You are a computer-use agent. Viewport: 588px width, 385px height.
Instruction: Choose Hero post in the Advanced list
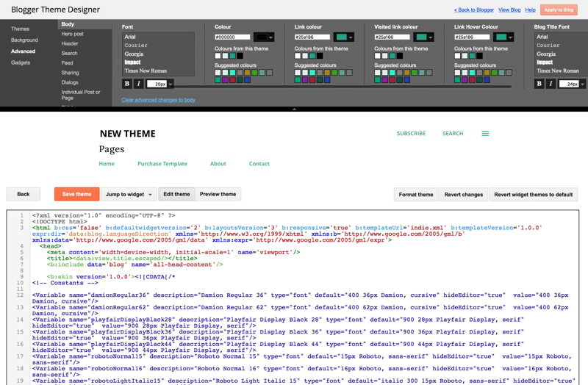[72, 34]
